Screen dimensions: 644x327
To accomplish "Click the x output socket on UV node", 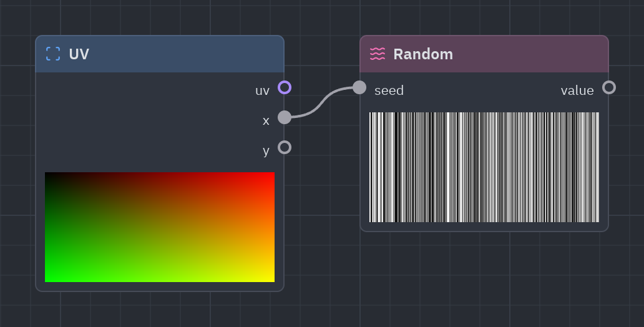I will 285,117.
